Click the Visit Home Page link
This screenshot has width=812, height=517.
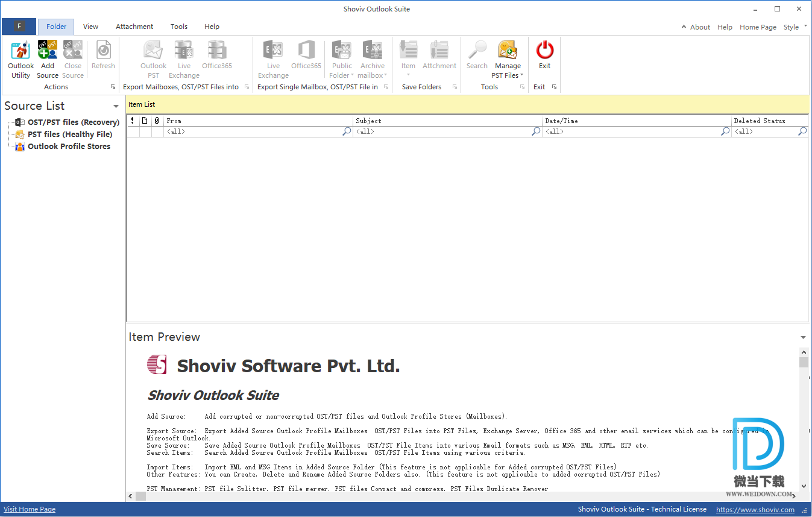pyautogui.click(x=30, y=509)
